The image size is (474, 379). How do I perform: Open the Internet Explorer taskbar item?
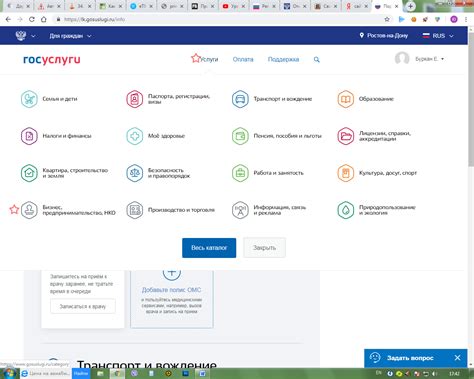click(x=45, y=374)
